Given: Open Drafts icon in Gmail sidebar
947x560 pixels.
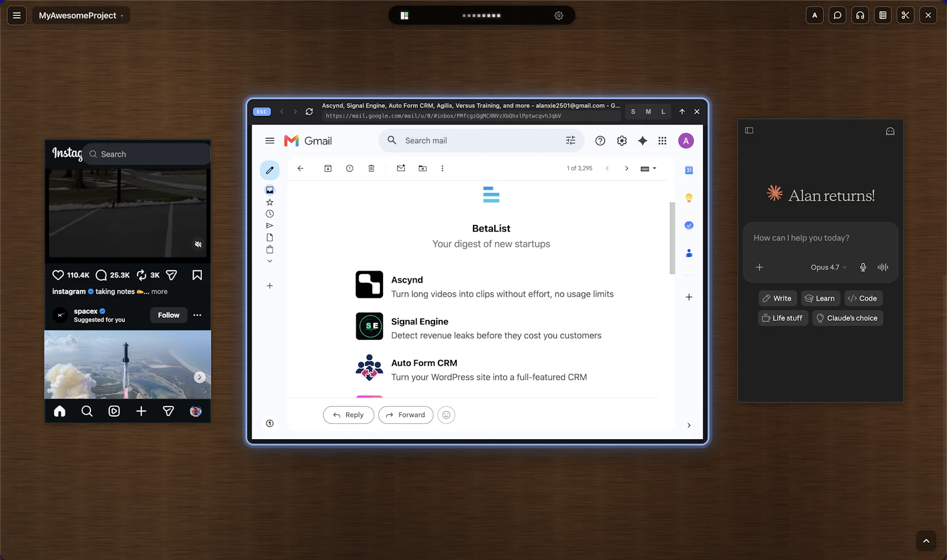Looking at the screenshot, I should pos(270,237).
